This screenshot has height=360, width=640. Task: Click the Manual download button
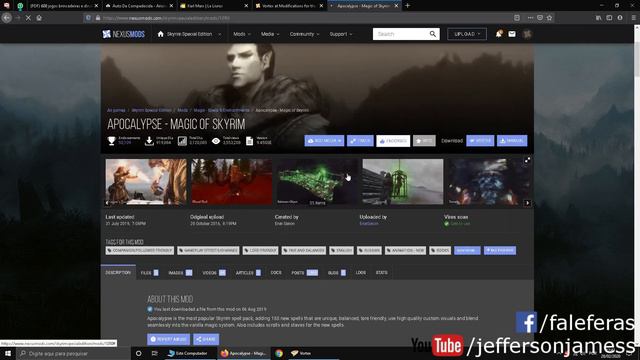coord(512,141)
